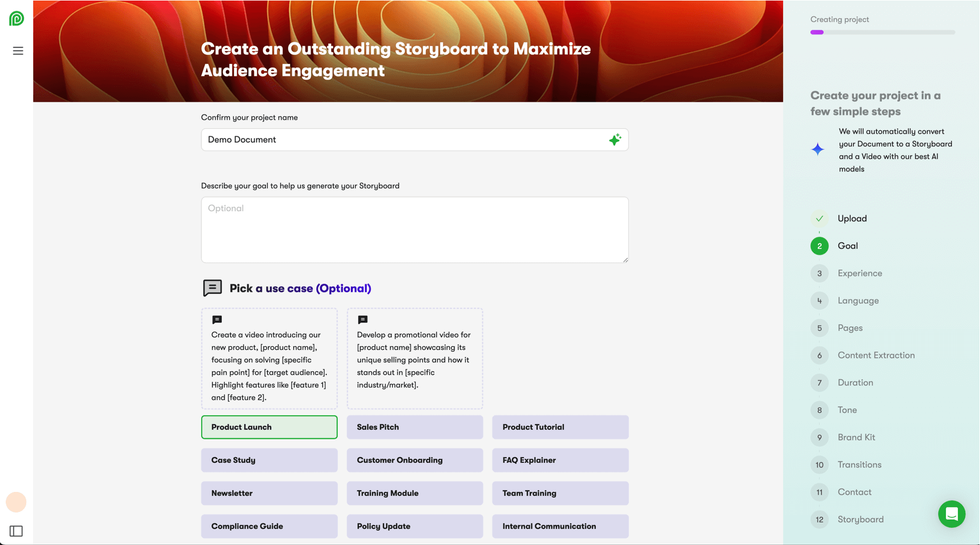Toggle the sidebar panel icon
This screenshot has height=545, width=980.
point(16,531)
